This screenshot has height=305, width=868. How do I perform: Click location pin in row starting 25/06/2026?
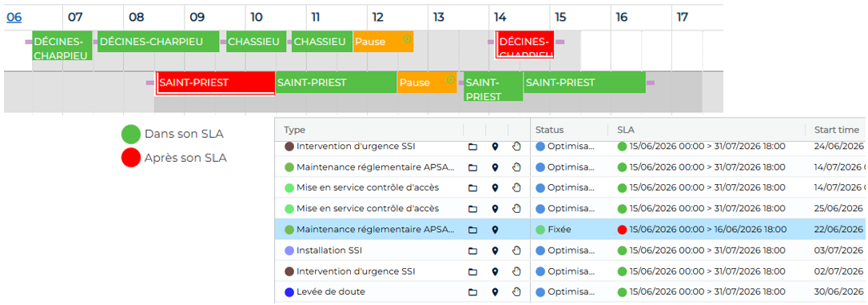495,209
